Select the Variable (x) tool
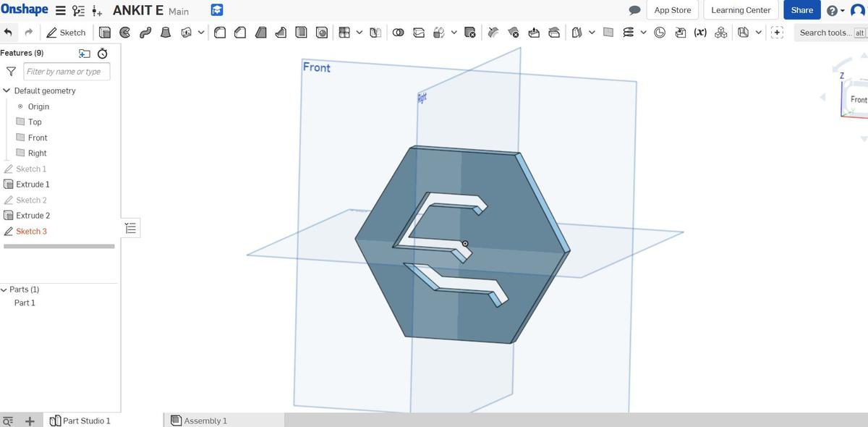This screenshot has width=868, height=427. click(x=700, y=33)
